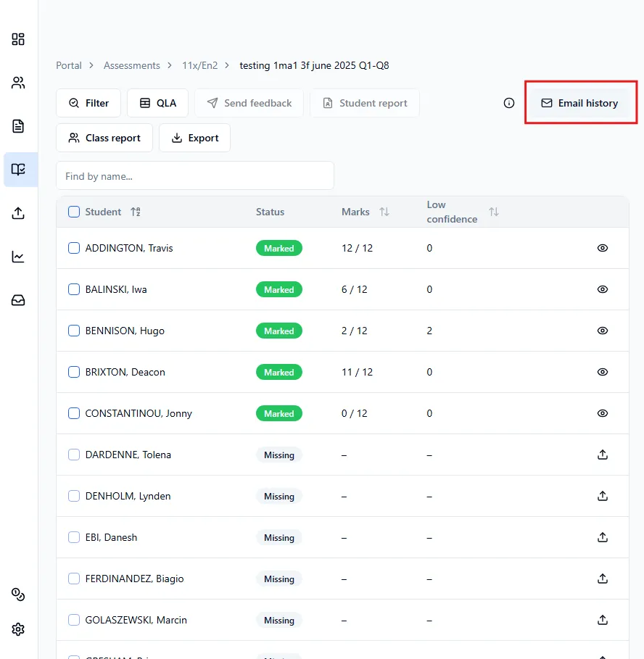View CONSTANTINOU, Jonny marked script eye icon

point(603,413)
